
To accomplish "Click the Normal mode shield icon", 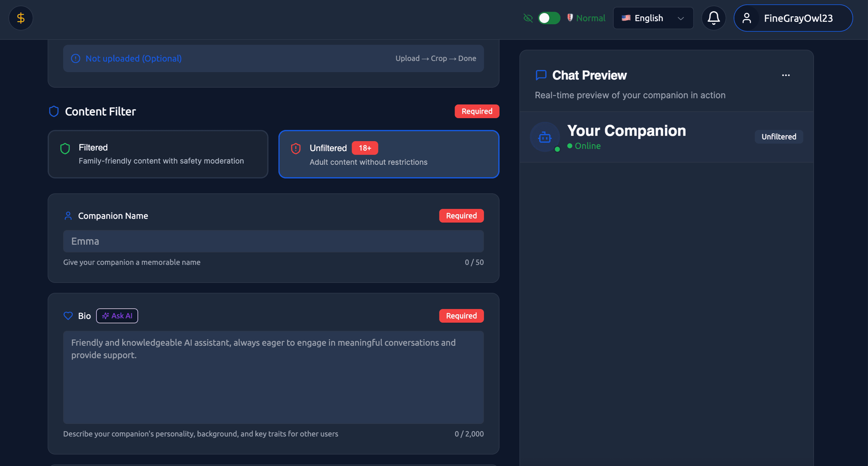I will 570,17.
